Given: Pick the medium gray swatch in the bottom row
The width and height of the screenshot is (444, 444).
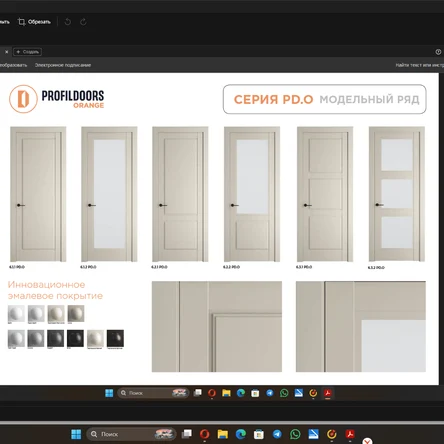Looking at the screenshot, I should coord(36,338).
